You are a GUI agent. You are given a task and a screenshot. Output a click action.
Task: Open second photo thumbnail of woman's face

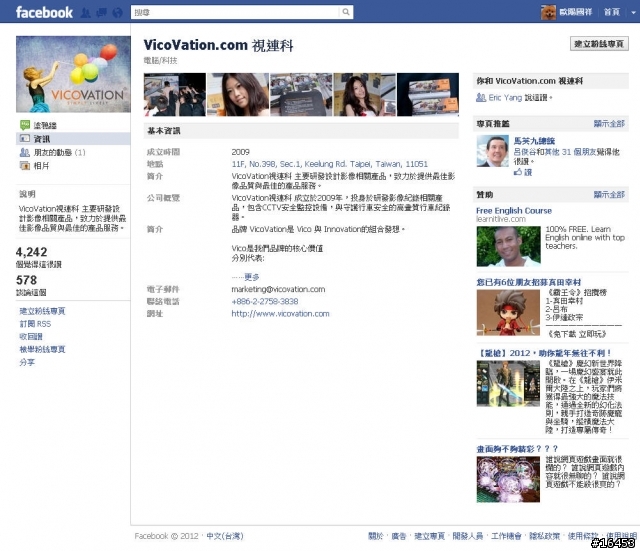[238, 95]
